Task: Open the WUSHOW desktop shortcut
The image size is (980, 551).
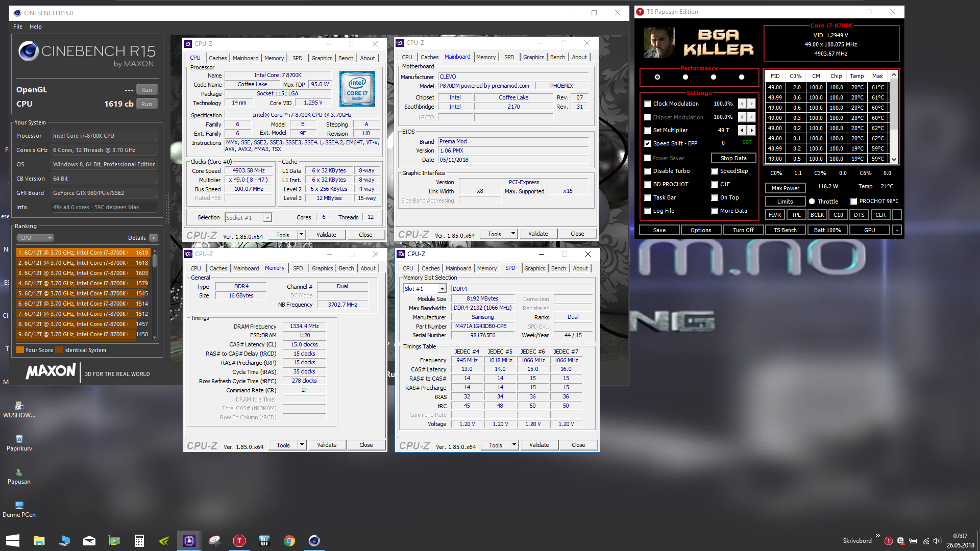Action: (x=19, y=410)
